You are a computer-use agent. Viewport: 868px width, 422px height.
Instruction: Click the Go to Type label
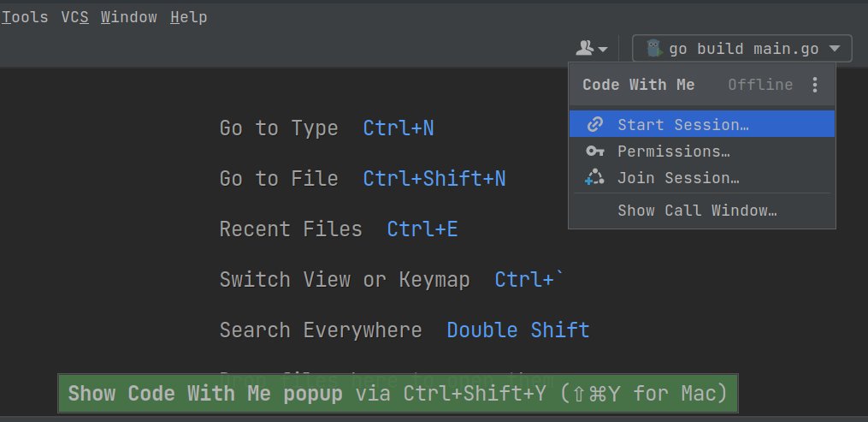click(279, 128)
